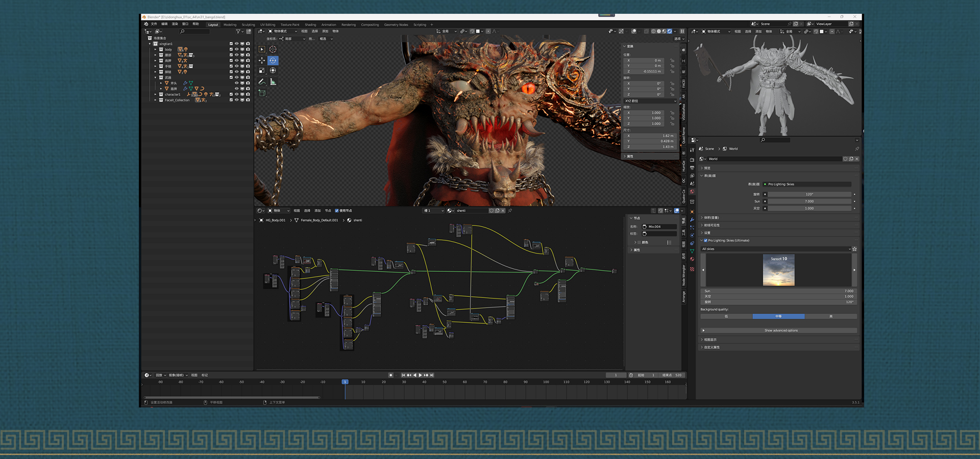Click the sky (天空) 1.000 slider field

click(x=810, y=209)
